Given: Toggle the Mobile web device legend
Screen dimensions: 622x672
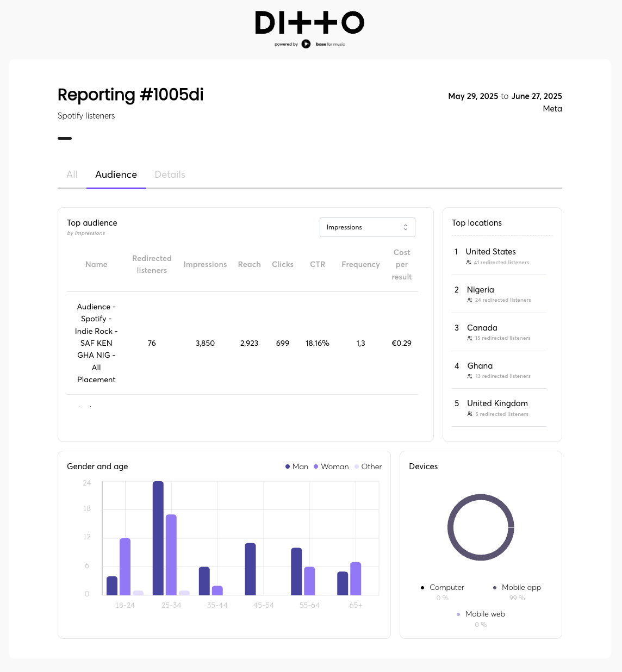Looking at the screenshot, I should pos(481,614).
